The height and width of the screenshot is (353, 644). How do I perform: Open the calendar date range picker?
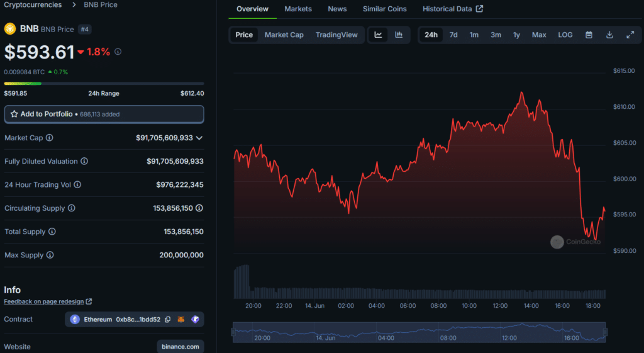click(589, 35)
